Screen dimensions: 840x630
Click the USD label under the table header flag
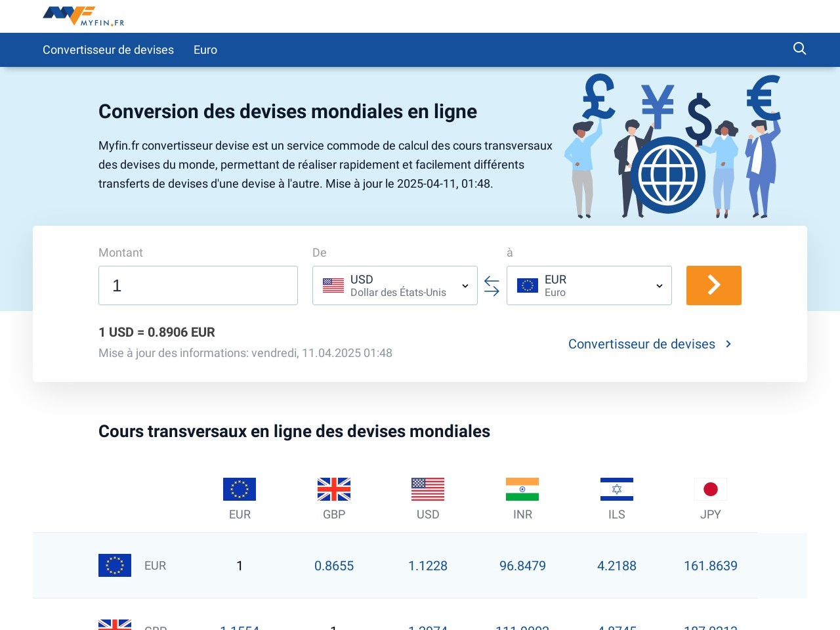[x=428, y=514]
